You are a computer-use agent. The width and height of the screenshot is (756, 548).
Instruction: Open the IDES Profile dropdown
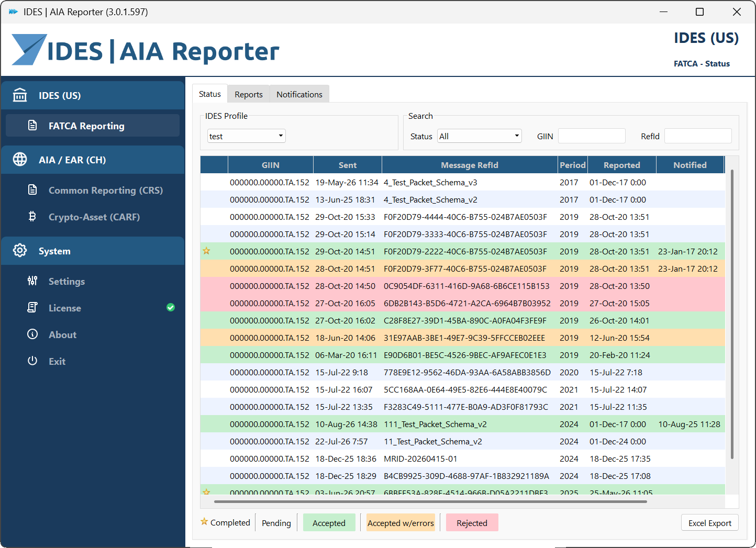[246, 136]
